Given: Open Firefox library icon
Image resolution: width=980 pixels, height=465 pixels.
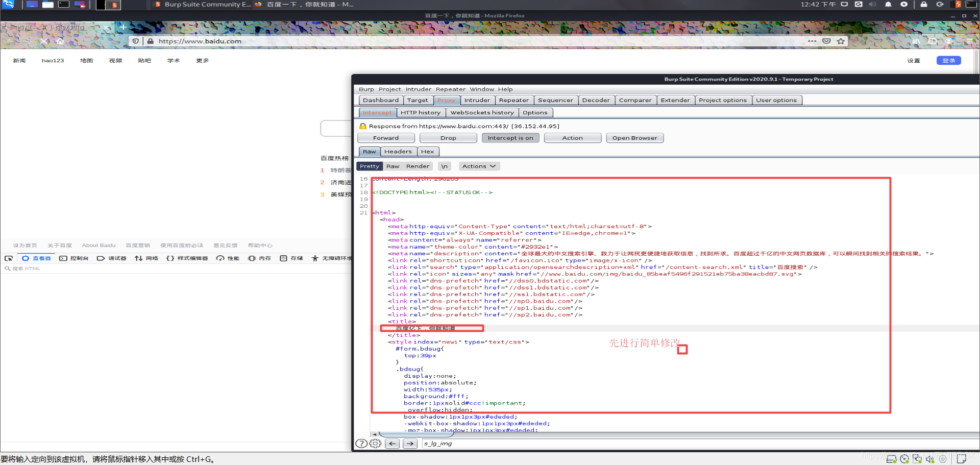Looking at the screenshot, I should click(916, 41).
